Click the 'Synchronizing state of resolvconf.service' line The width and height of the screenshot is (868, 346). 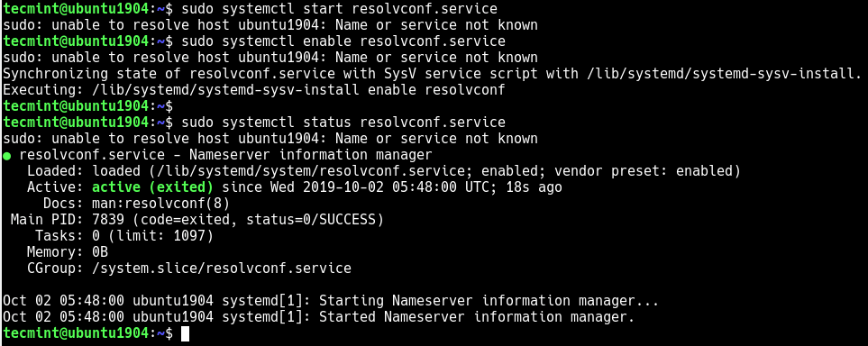433,74
